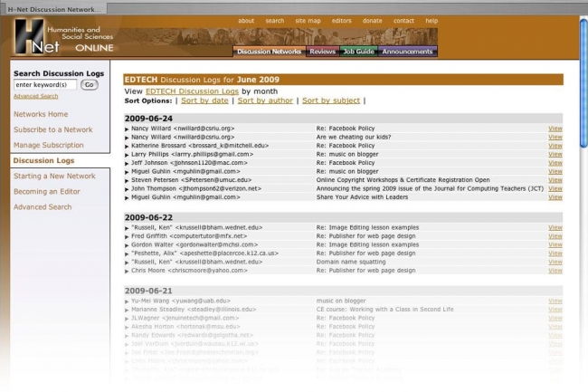The width and height of the screenshot is (588, 392).
Task: Expand the Are we cheating our kids? row arrow
Action: [127, 138]
